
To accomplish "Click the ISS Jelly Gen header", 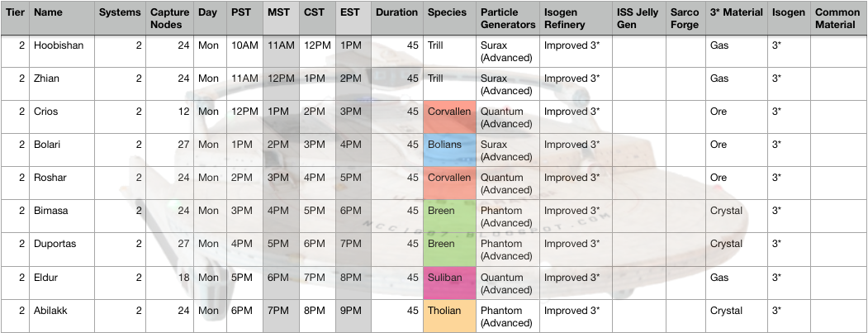I will 638,18.
